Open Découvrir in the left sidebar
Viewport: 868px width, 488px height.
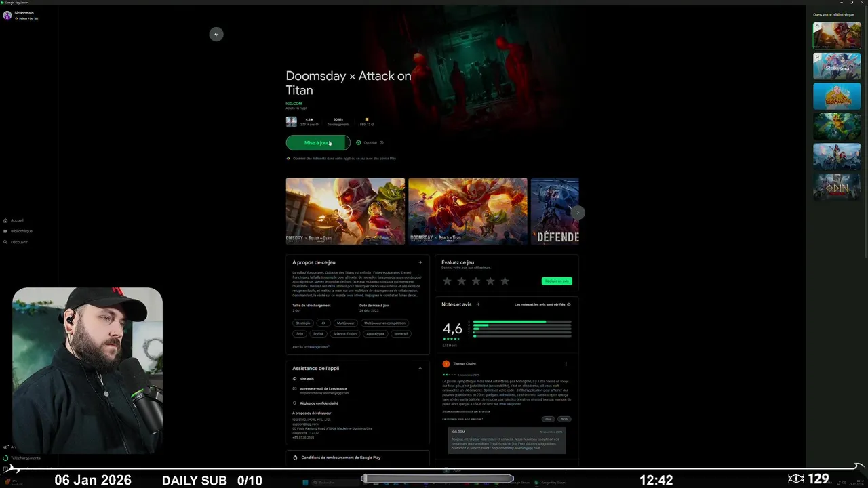pos(16,242)
